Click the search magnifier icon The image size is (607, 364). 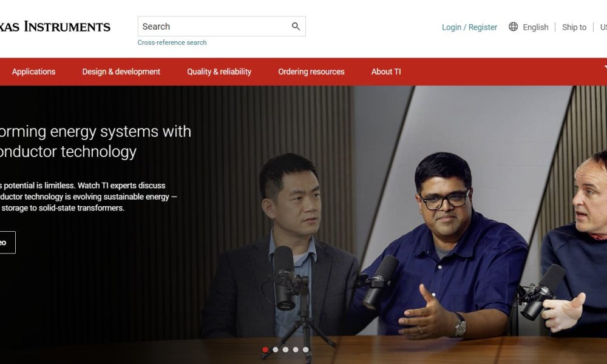(x=296, y=26)
